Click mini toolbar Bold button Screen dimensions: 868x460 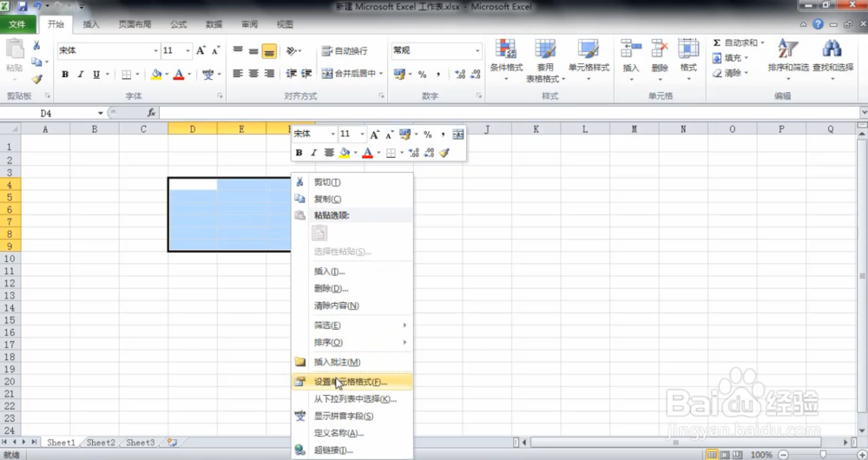[x=299, y=153]
